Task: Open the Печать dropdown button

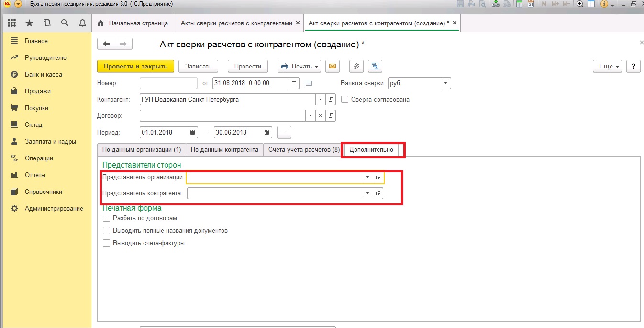Action: 300,66
